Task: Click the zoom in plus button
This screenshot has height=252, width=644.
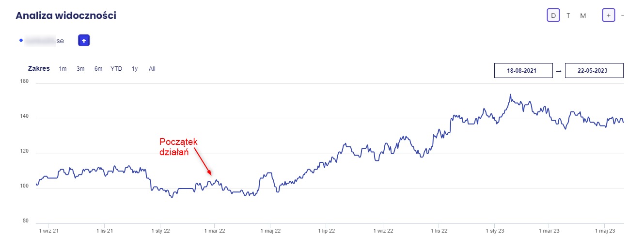Action: (609, 16)
